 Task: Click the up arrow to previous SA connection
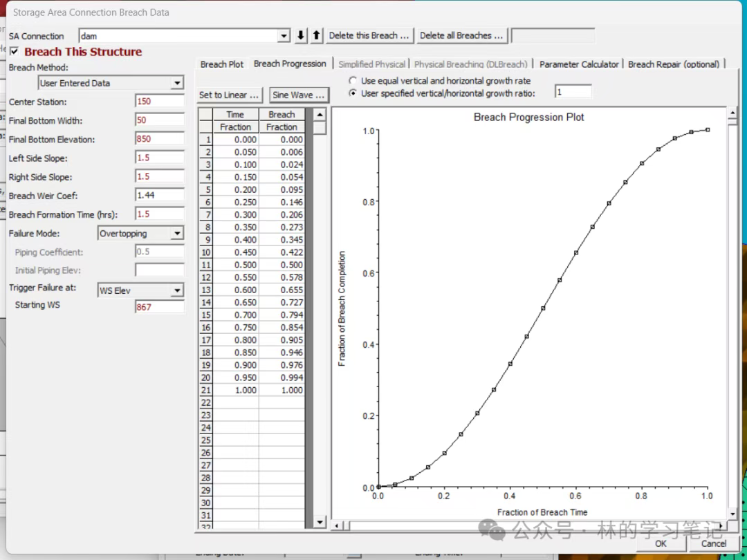tap(316, 35)
